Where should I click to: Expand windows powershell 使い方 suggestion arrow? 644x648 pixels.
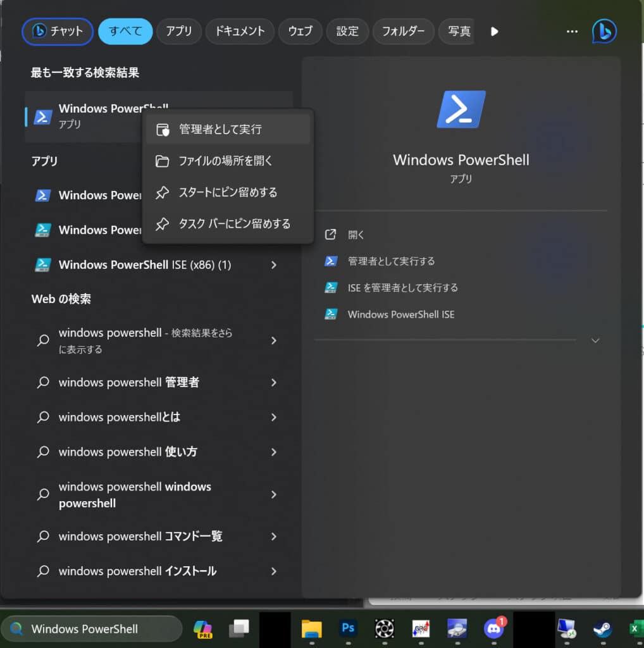coord(273,452)
